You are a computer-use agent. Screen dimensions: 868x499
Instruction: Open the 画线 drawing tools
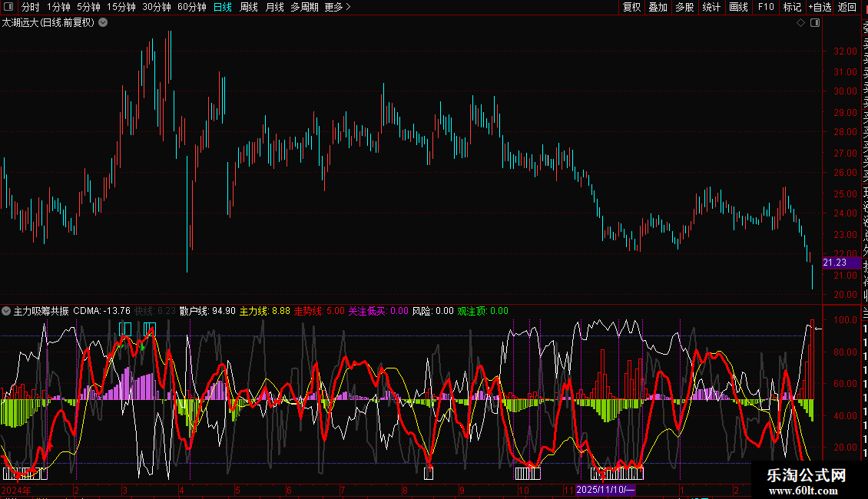point(738,7)
